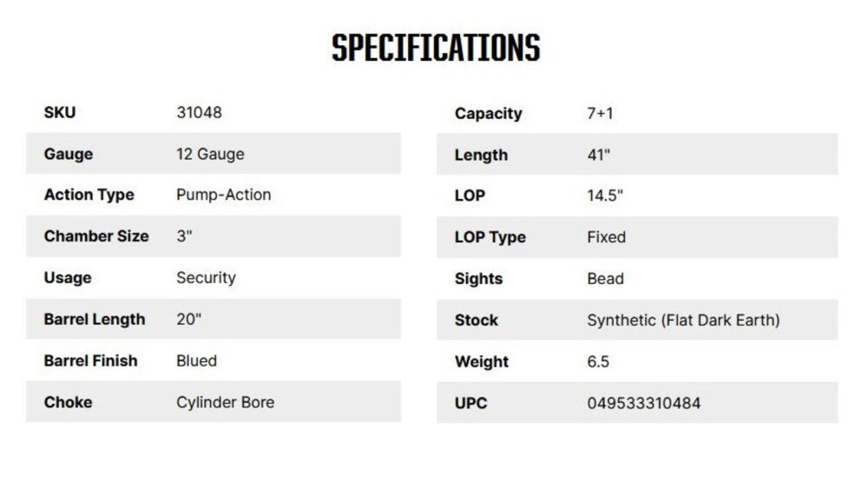Click the SPECIFICATIONS heading
The width and height of the screenshot is (868, 483).
(436, 49)
